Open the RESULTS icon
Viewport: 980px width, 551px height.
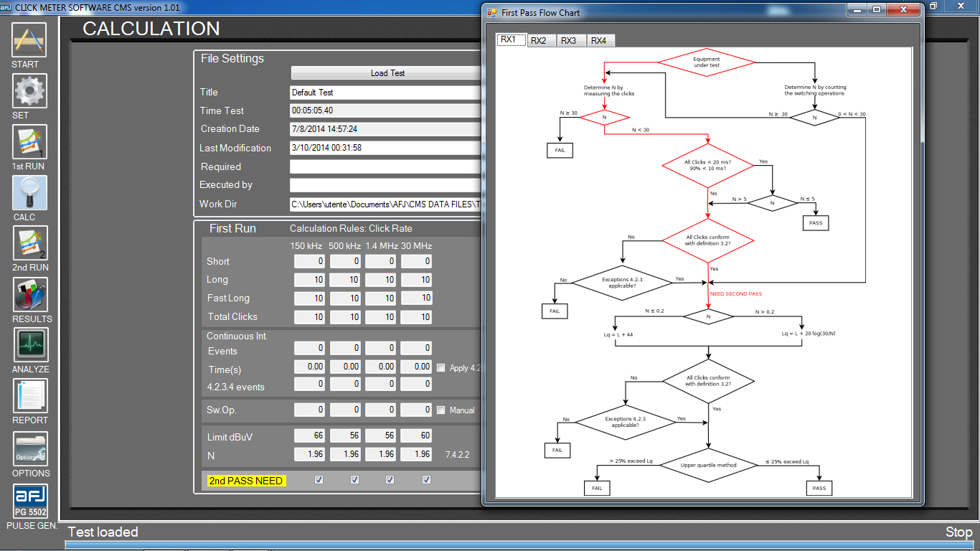pyautogui.click(x=31, y=295)
